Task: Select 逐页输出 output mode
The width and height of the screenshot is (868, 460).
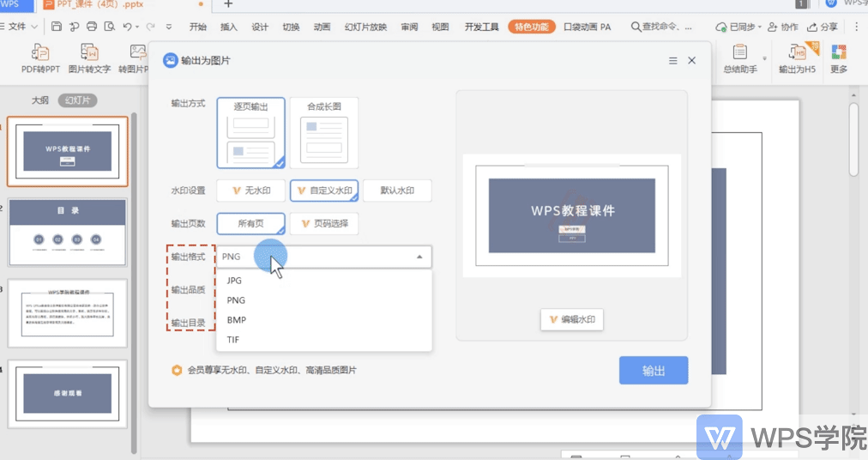Action: point(250,133)
